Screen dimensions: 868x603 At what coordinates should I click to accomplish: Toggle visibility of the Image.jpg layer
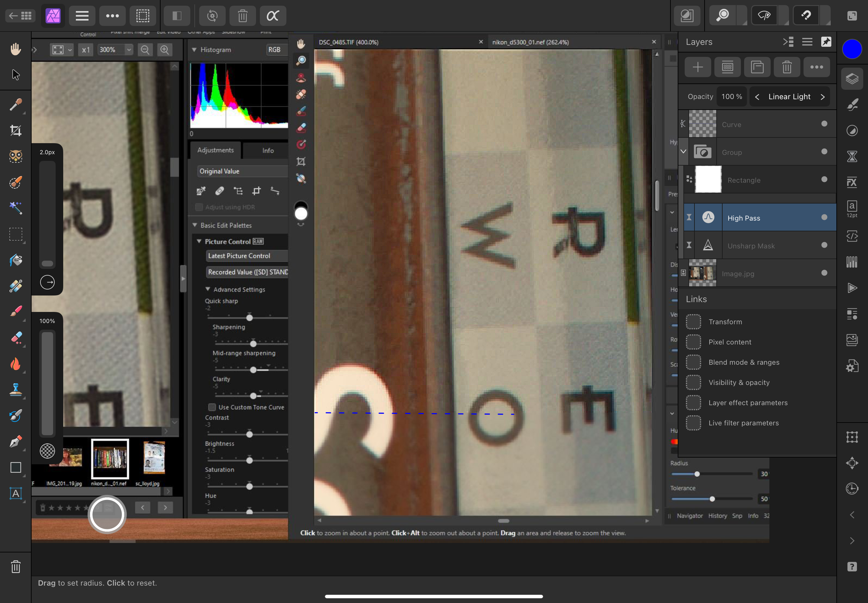click(x=824, y=273)
